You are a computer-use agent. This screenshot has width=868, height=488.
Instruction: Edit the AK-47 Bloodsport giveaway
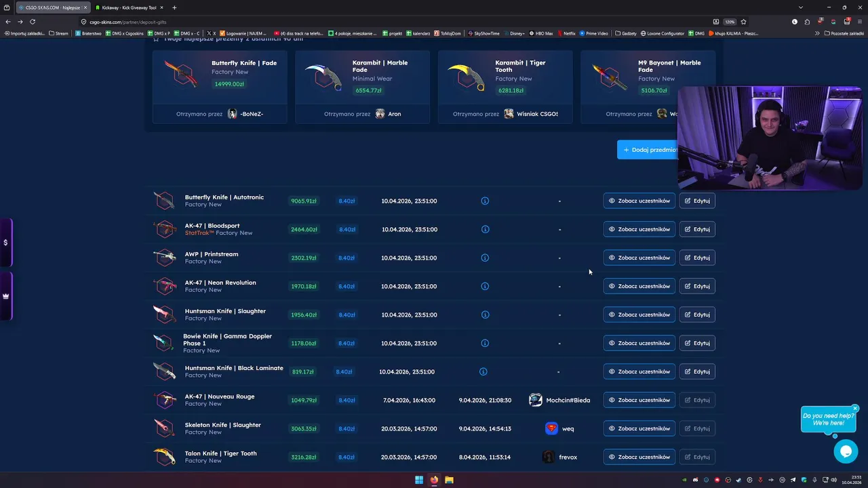click(697, 229)
